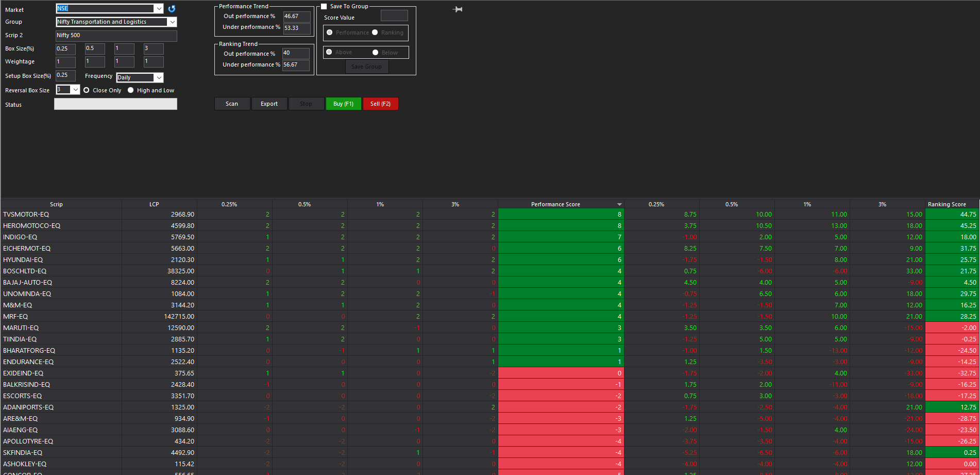This screenshot has height=475, width=980.
Task: Open the Market NSE dropdown
Action: [159, 9]
